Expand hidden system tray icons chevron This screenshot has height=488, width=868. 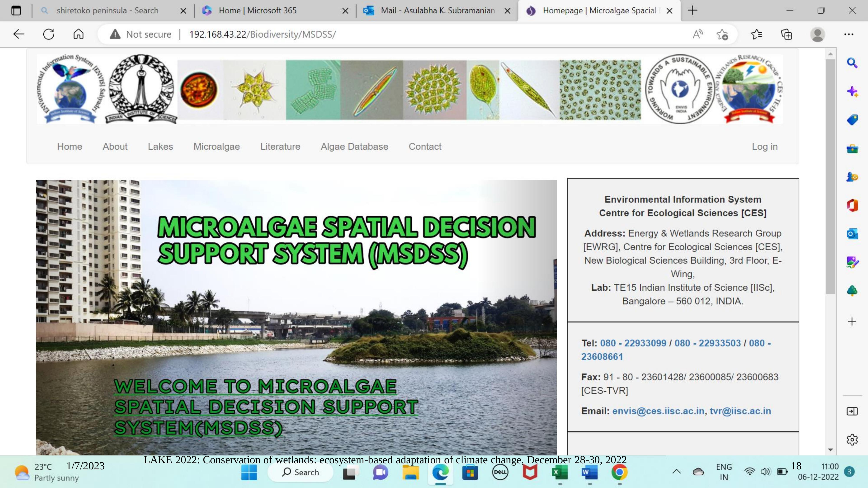click(676, 472)
